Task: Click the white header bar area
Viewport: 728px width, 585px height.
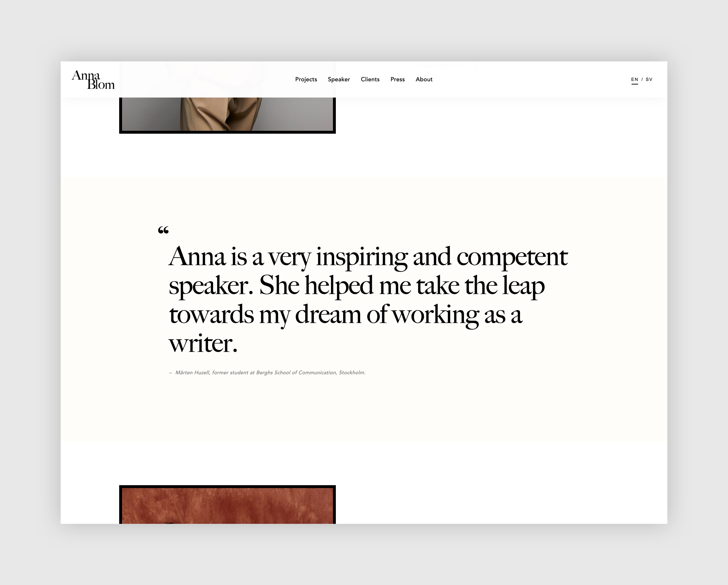Action: pos(540,79)
